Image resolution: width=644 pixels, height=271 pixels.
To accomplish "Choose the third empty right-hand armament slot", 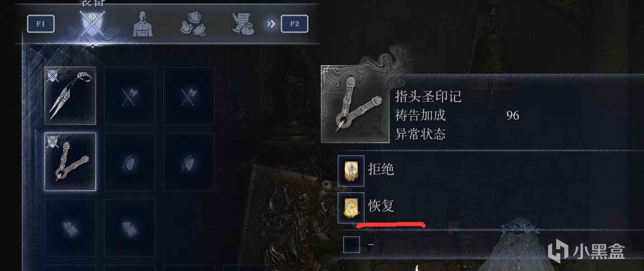I will (x=188, y=96).
